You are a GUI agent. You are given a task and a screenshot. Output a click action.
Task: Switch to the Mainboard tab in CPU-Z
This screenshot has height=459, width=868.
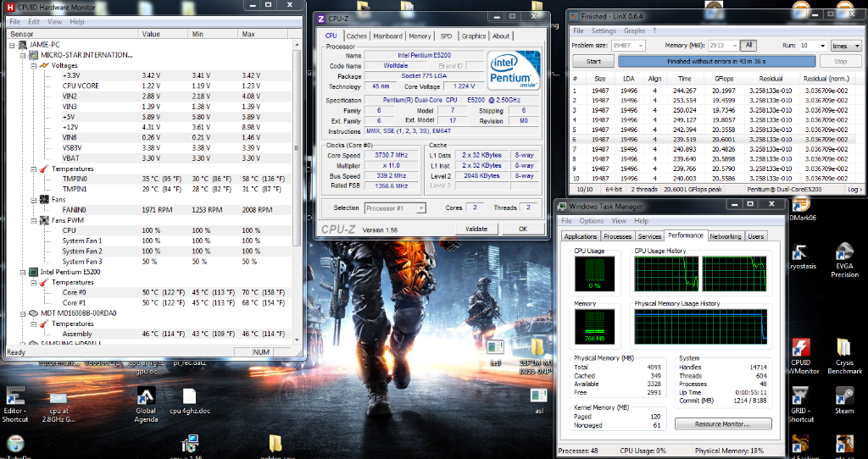point(387,36)
